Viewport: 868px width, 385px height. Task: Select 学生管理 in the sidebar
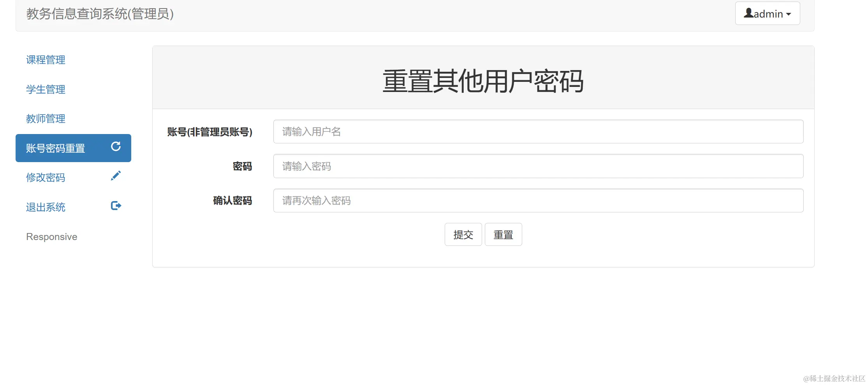[46, 89]
